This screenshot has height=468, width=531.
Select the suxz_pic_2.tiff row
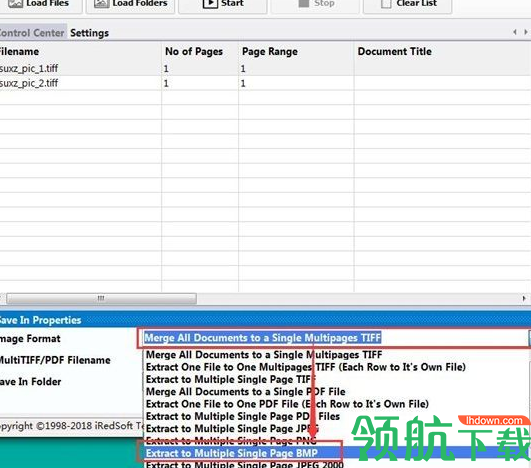coord(265,83)
